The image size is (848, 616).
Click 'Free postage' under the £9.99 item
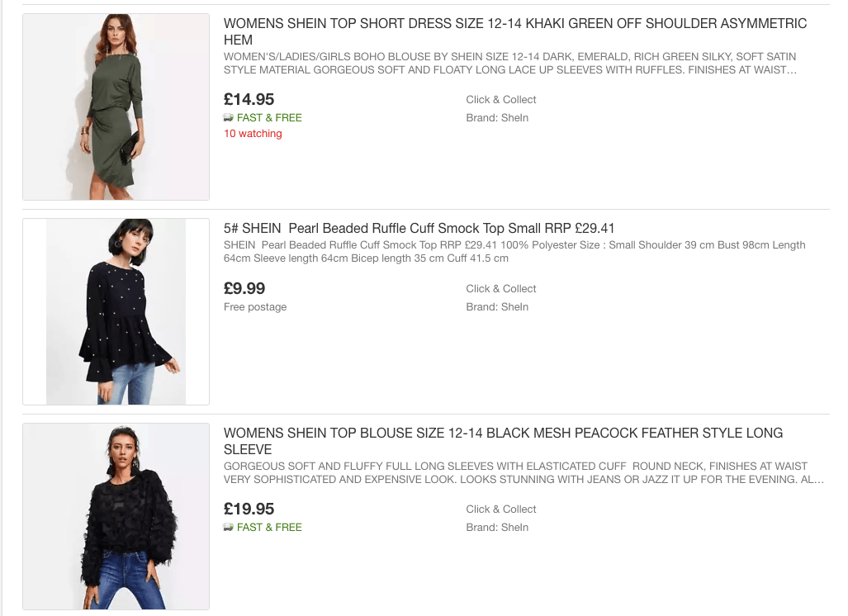[x=255, y=307]
